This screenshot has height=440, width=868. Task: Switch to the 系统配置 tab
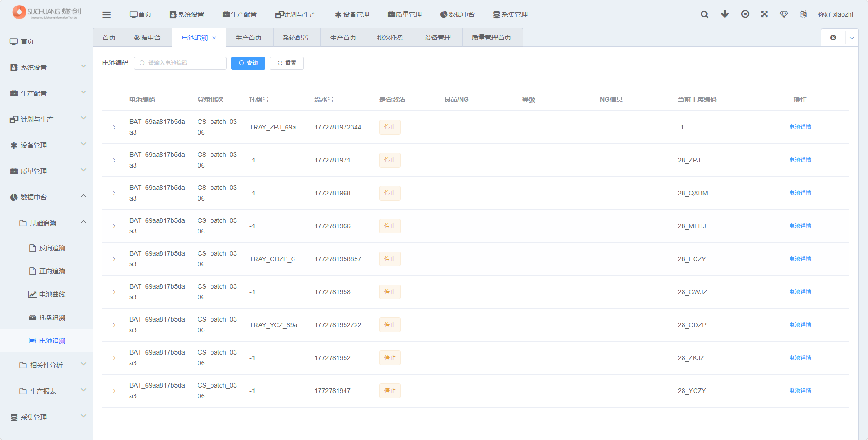[x=296, y=38]
